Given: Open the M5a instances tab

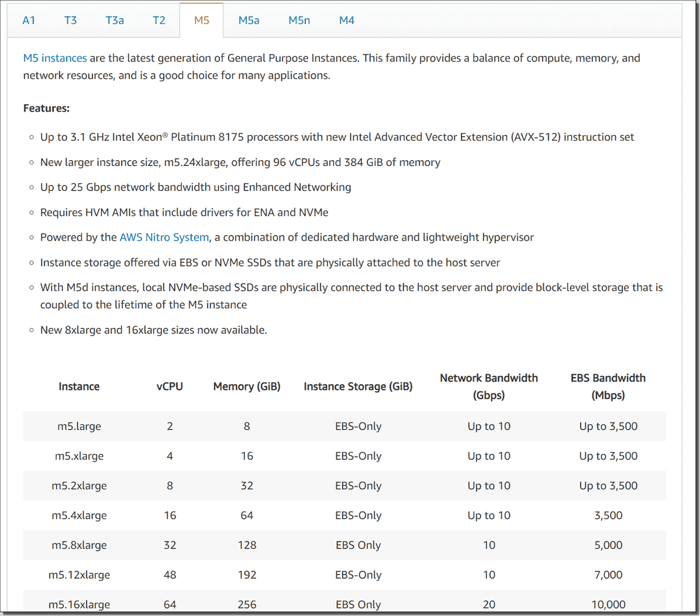Looking at the screenshot, I should click(249, 20).
